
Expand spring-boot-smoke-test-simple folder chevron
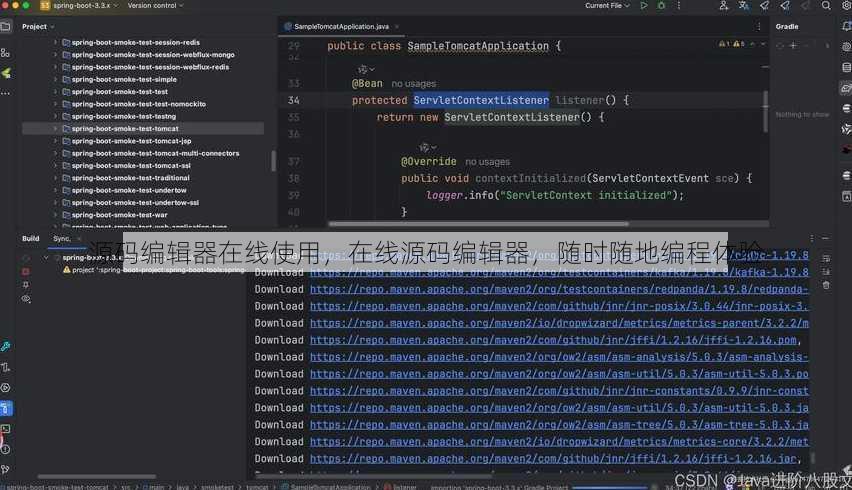click(55, 79)
